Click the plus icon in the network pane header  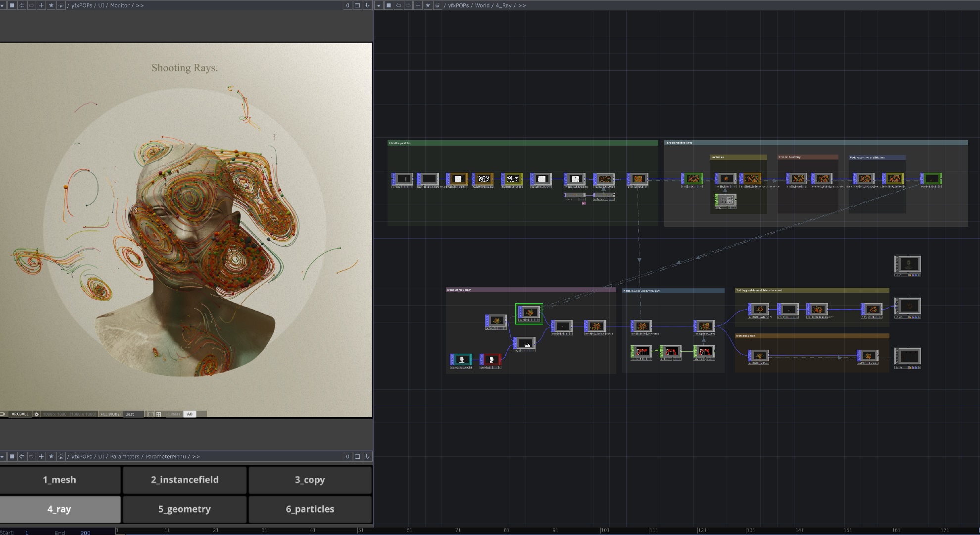pos(418,5)
